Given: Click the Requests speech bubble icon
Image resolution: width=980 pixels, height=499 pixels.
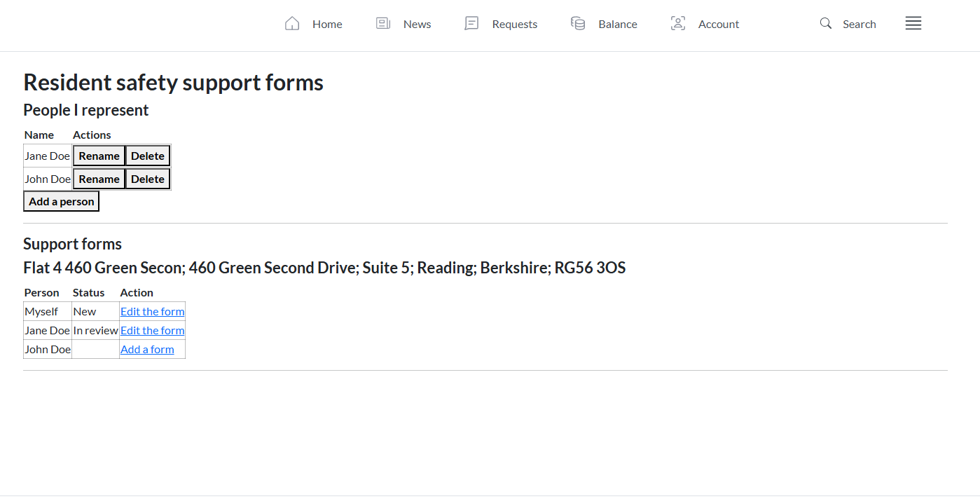Looking at the screenshot, I should pos(472,24).
